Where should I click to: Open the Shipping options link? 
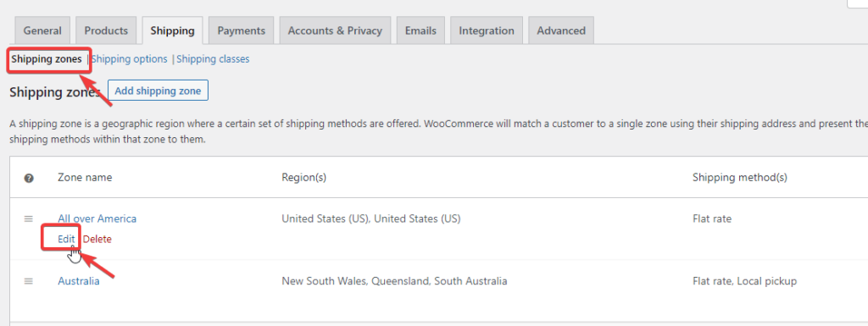pos(130,58)
